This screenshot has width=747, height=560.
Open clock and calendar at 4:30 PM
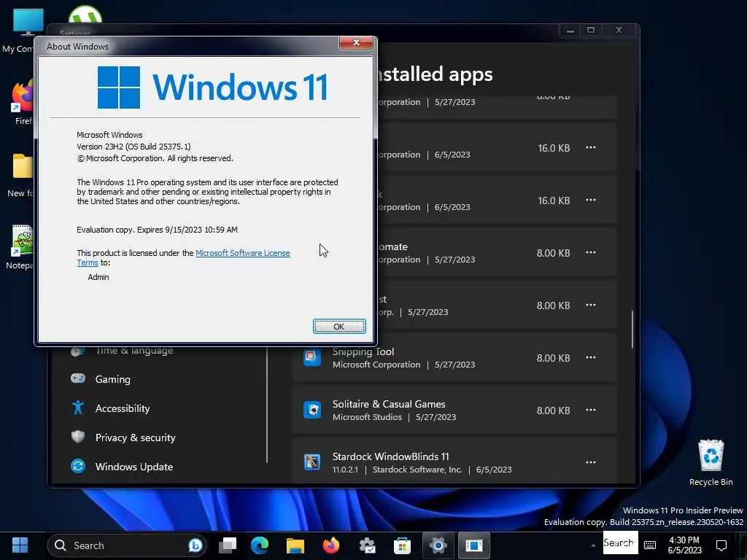(684, 545)
